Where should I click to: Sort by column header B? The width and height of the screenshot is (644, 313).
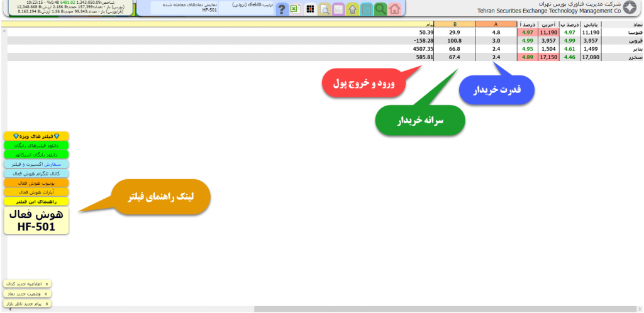[x=455, y=25]
